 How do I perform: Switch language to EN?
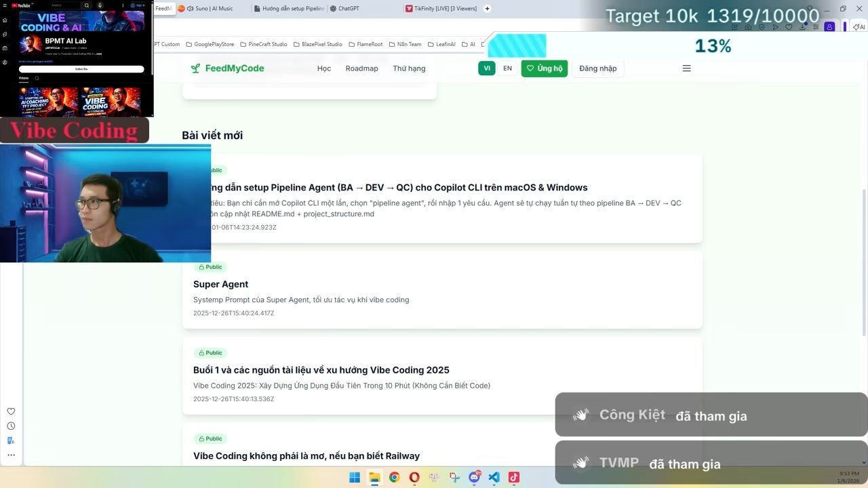tap(507, 68)
